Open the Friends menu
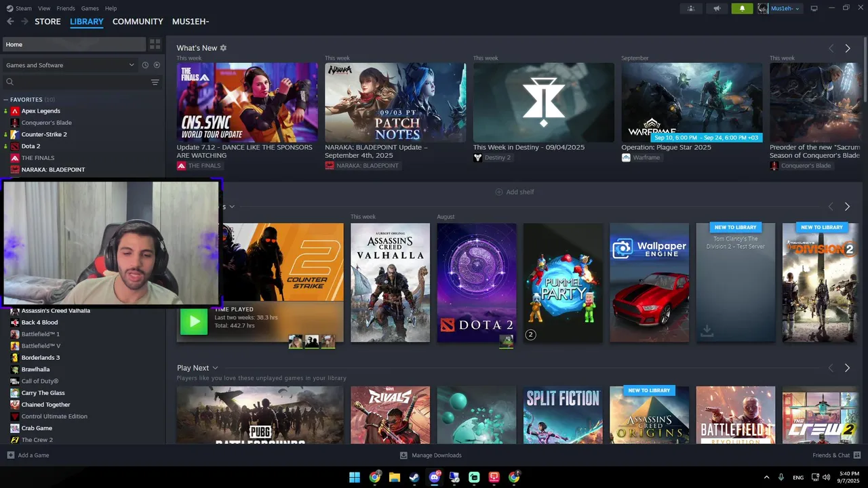Viewport: 868px width, 488px height. coord(66,8)
